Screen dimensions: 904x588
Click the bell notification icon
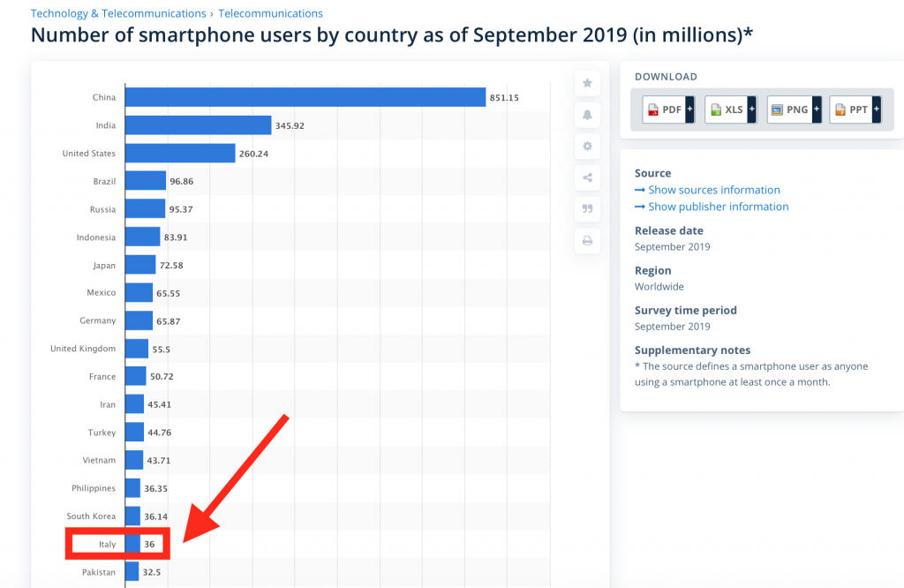(587, 115)
